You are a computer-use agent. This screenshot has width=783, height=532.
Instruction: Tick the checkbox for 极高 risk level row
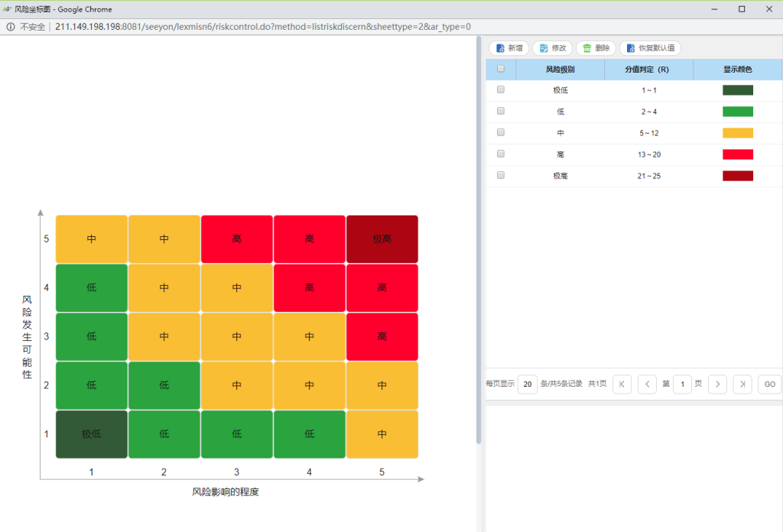coord(501,175)
